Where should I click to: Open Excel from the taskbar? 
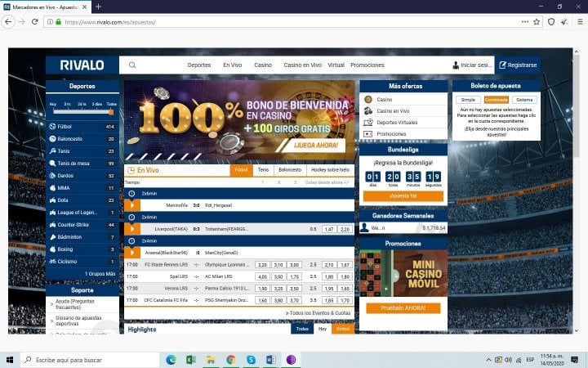pos(191,360)
